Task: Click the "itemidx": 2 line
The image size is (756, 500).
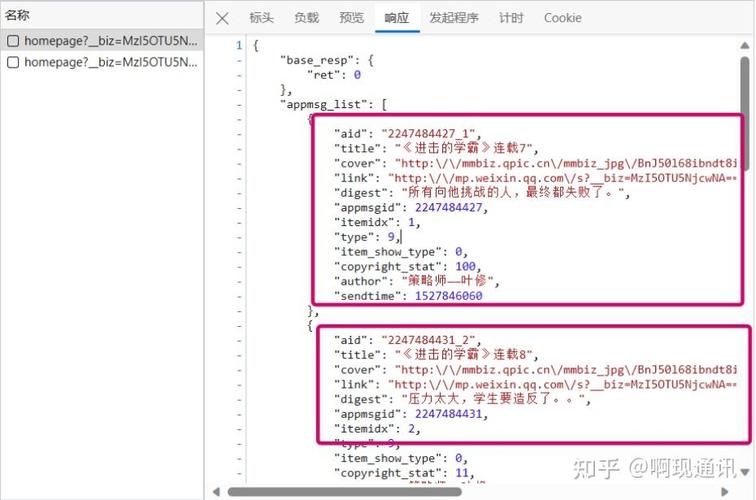Action: pos(377,429)
